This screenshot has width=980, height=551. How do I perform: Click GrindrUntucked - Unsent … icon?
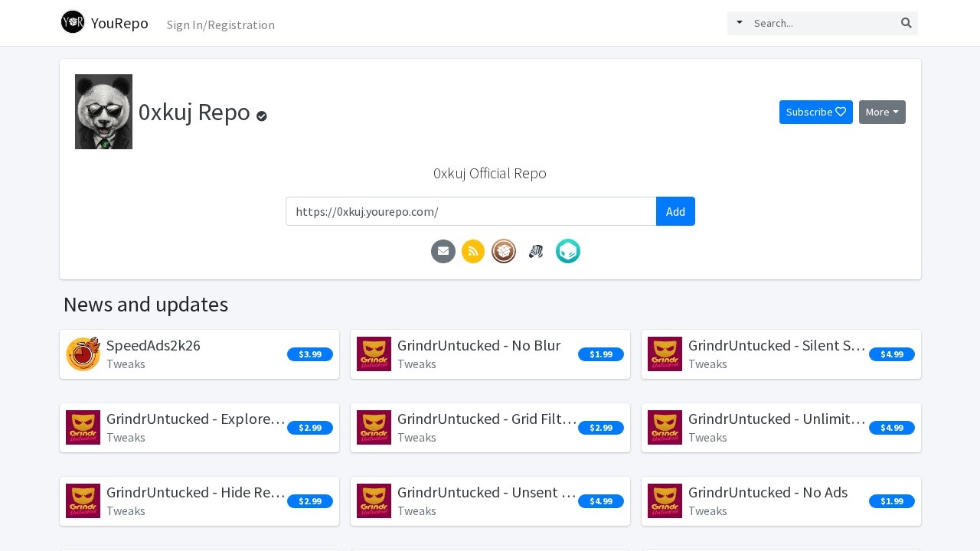coord(374,501)
